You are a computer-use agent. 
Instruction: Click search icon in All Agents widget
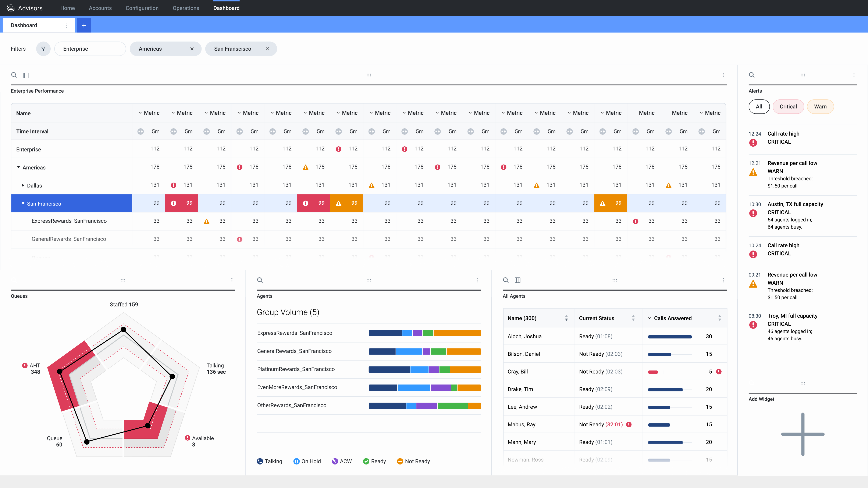pos(505,280)
